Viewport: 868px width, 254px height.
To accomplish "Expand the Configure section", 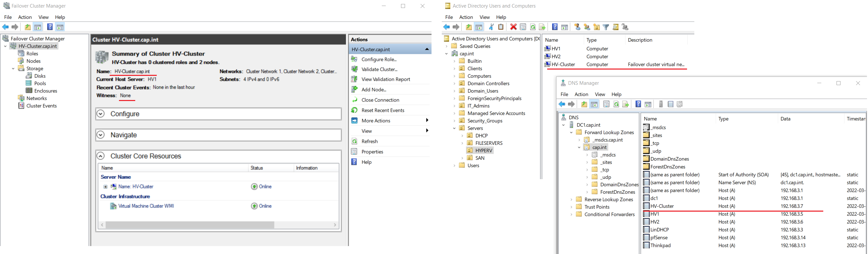I will 100,114.
